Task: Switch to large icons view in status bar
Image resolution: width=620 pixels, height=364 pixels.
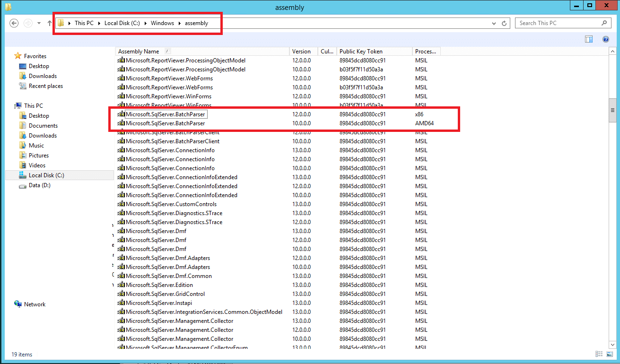Action: 610,354
